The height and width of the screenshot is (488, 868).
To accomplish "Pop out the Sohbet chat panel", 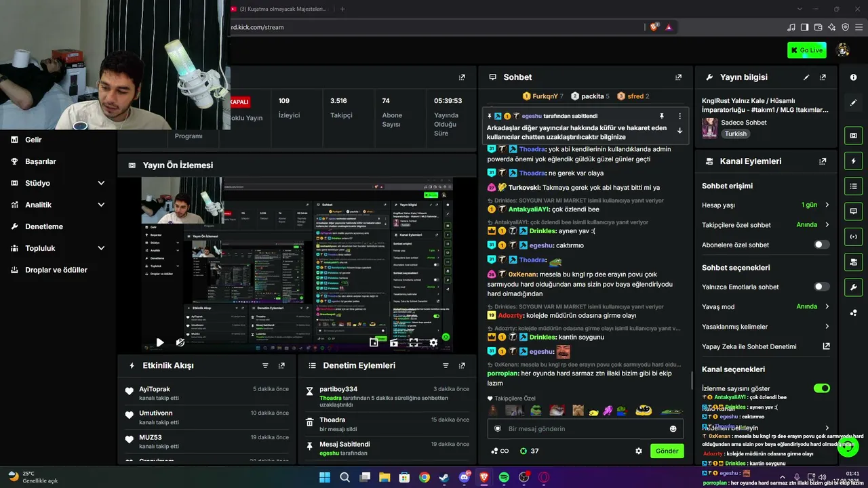I will tap(678, 77).
